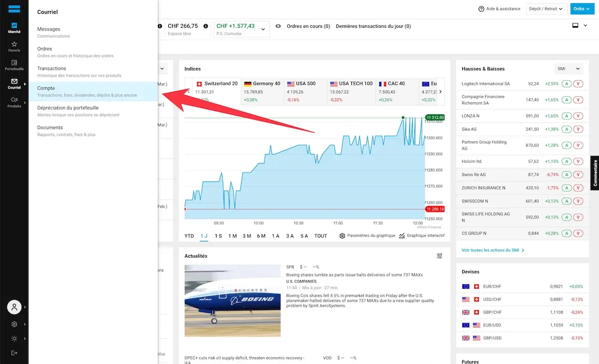
Task: Toggle the layout view icon below Ordre
Action: click(x=575, y=25)
